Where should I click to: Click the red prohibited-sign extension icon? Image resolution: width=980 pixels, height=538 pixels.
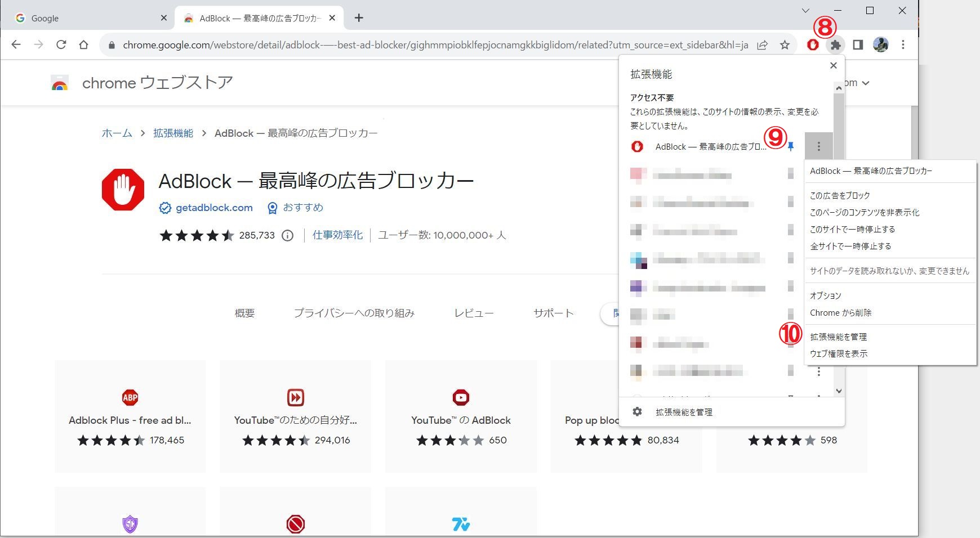[296, 524]
